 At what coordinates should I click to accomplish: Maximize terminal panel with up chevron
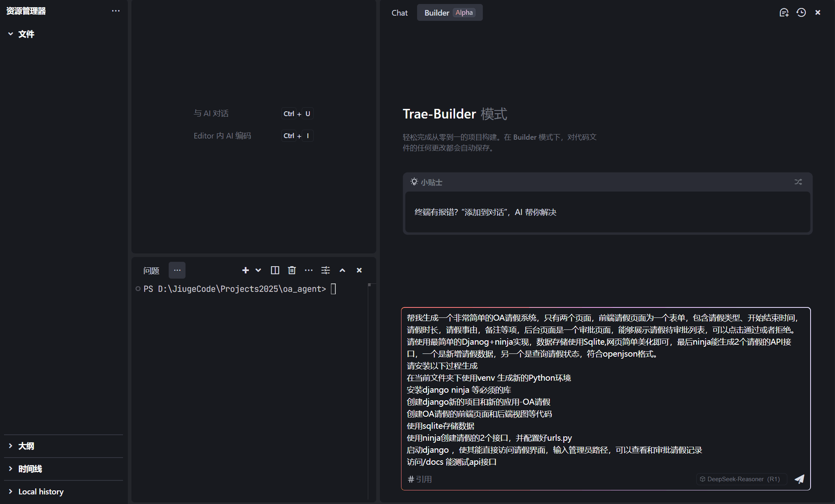tap(342, 271)
